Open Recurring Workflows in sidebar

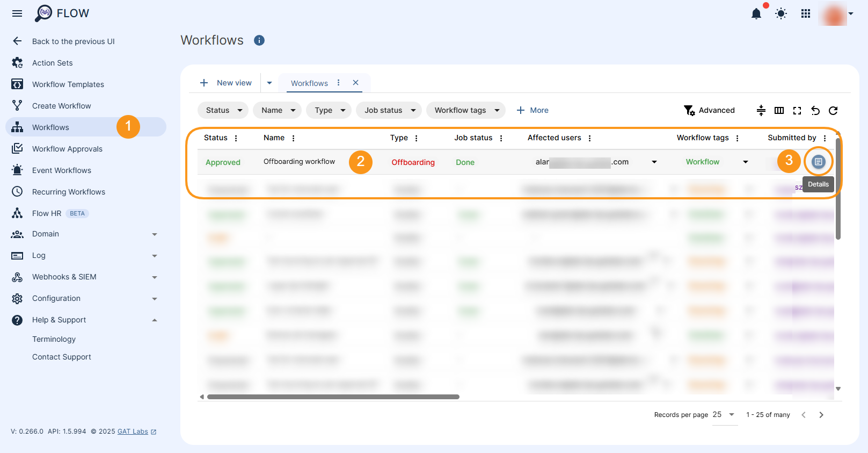click(69, 192)
